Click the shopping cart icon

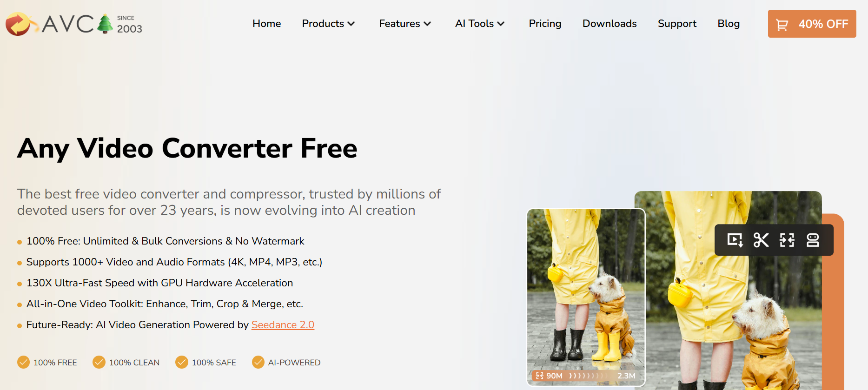point(782,24)
